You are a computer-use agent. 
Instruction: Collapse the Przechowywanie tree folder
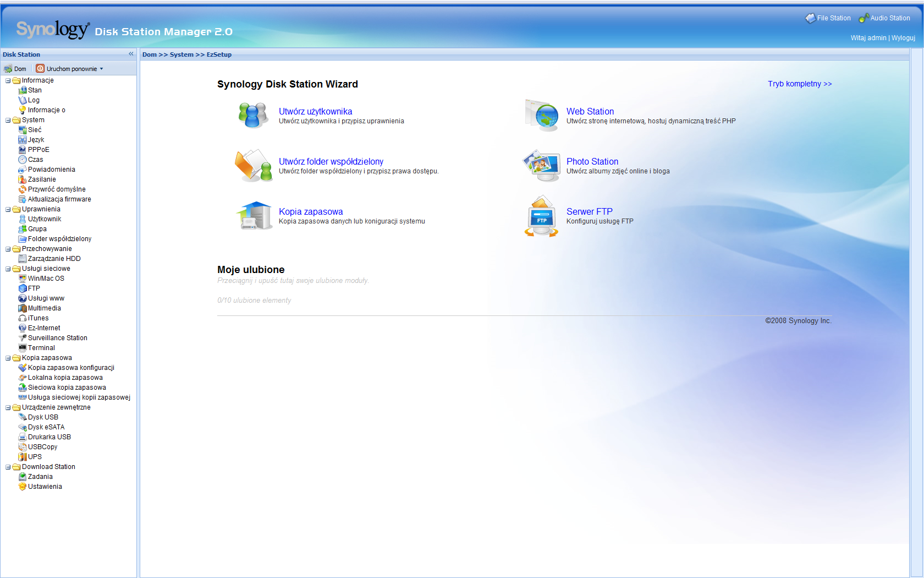tap(8, 249)
